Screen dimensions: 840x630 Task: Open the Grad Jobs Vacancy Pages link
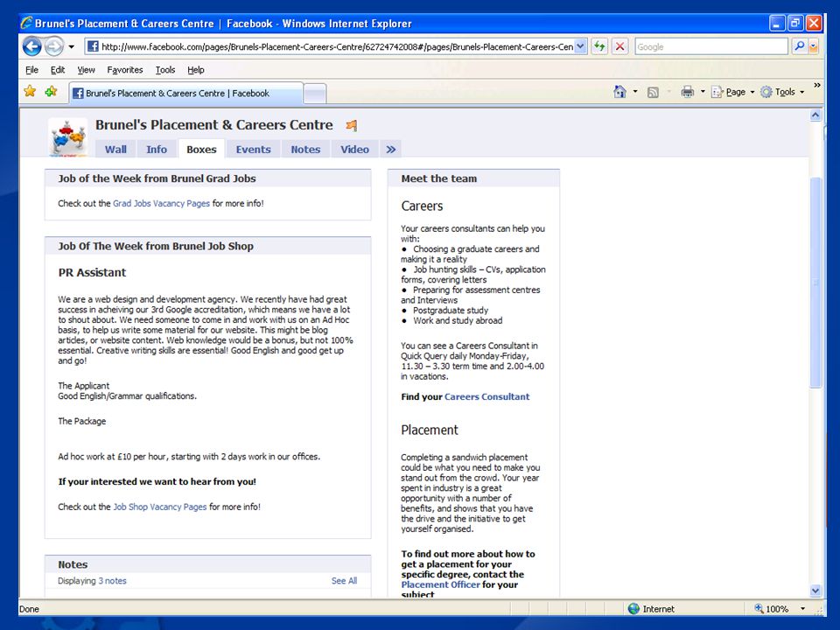point(161,204)
